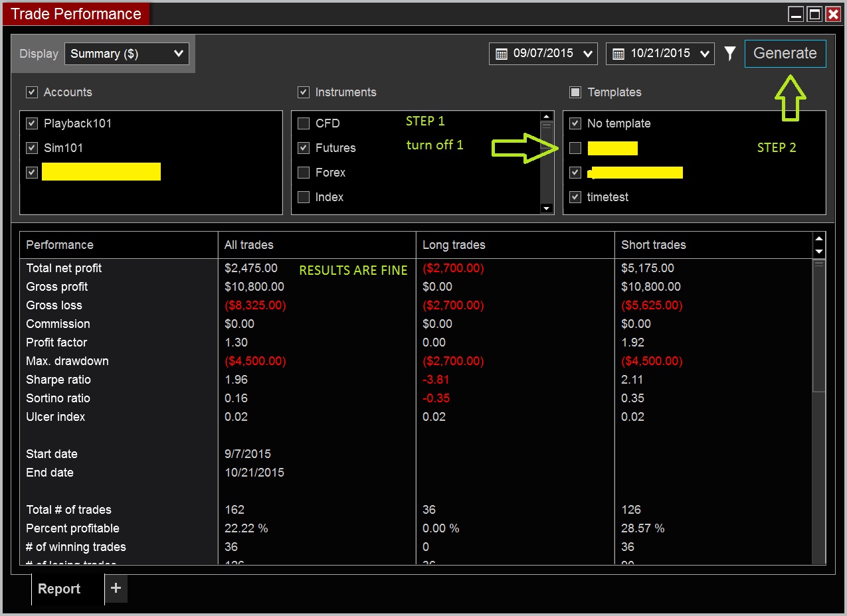
Task: Select the # of winning trades row label
Action: tap(76, 547)
